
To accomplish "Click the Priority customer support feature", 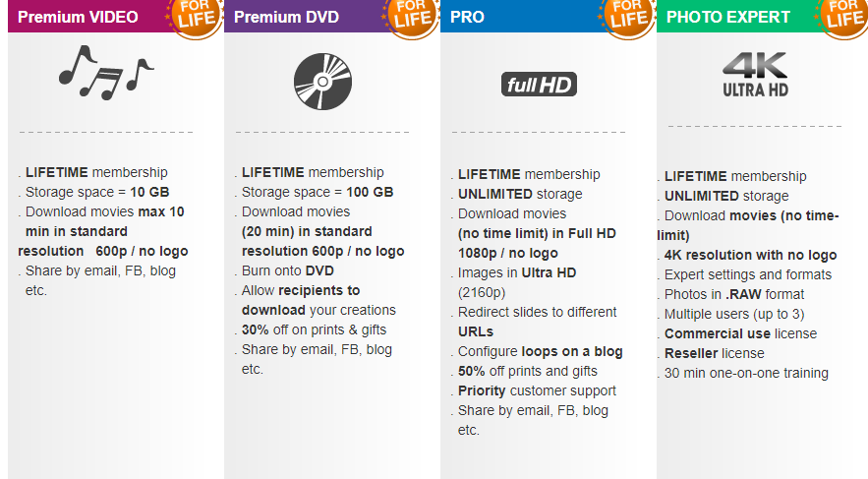I will click(537, 390).
